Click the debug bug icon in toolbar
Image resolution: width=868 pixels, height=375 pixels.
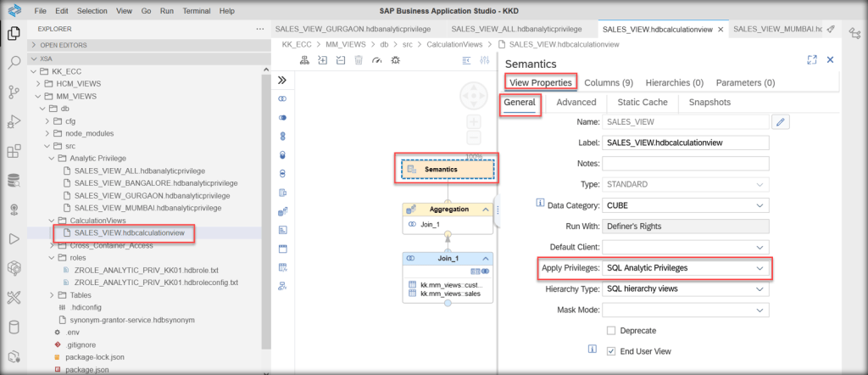pyautogui.click(x=396, y=60)
